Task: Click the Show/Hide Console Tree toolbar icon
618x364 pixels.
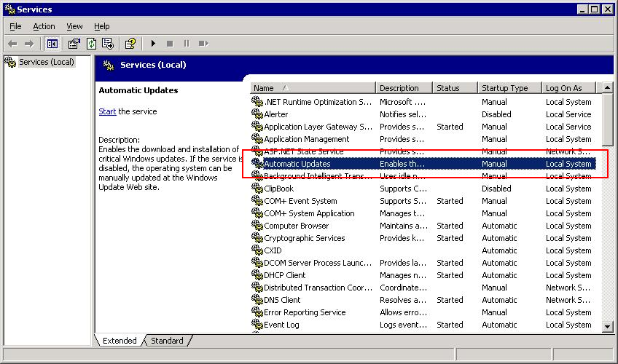Action: 52,44
